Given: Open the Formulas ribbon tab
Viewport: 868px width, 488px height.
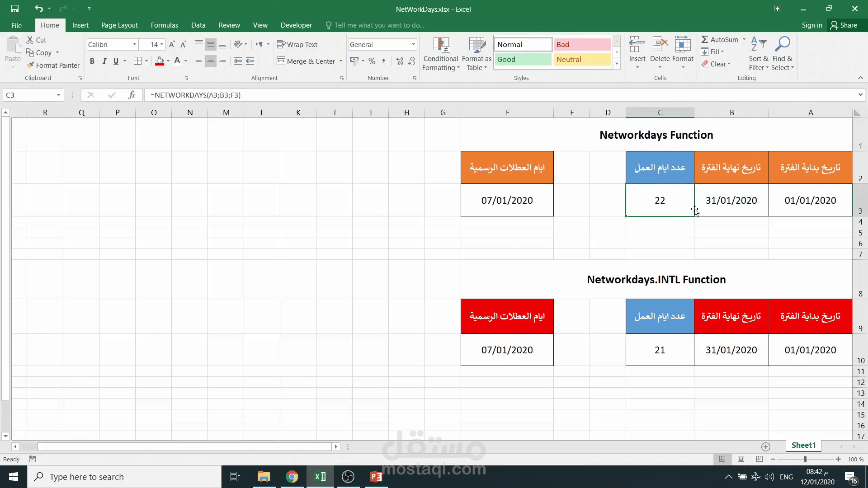Looking at the screenshot, I should [x=164, y=25].
